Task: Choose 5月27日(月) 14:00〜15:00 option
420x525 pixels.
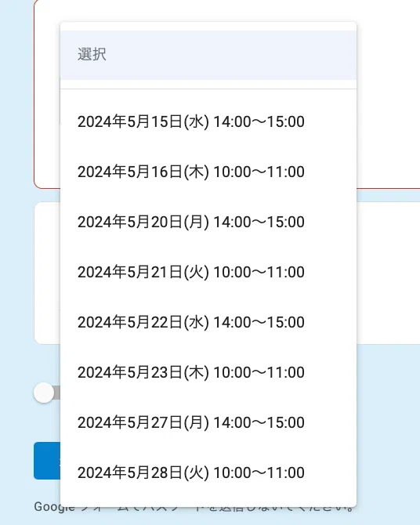Action: 208,422
